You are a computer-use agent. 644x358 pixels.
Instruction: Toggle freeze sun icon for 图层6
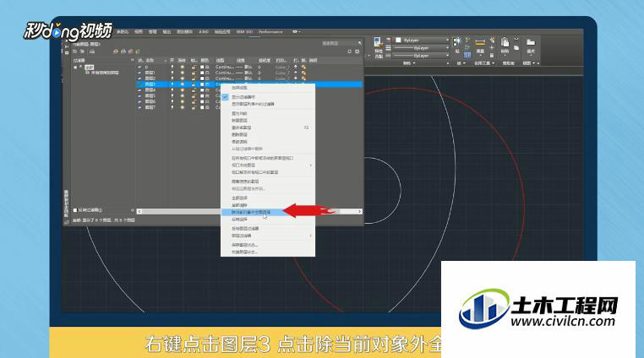pyautogui.click(x=183, y=101)
